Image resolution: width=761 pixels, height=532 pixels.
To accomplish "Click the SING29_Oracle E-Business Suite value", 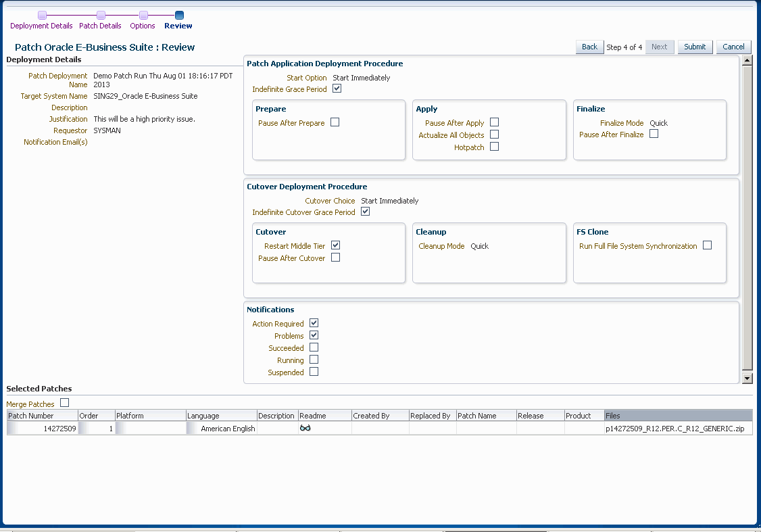I will [145, 96].
